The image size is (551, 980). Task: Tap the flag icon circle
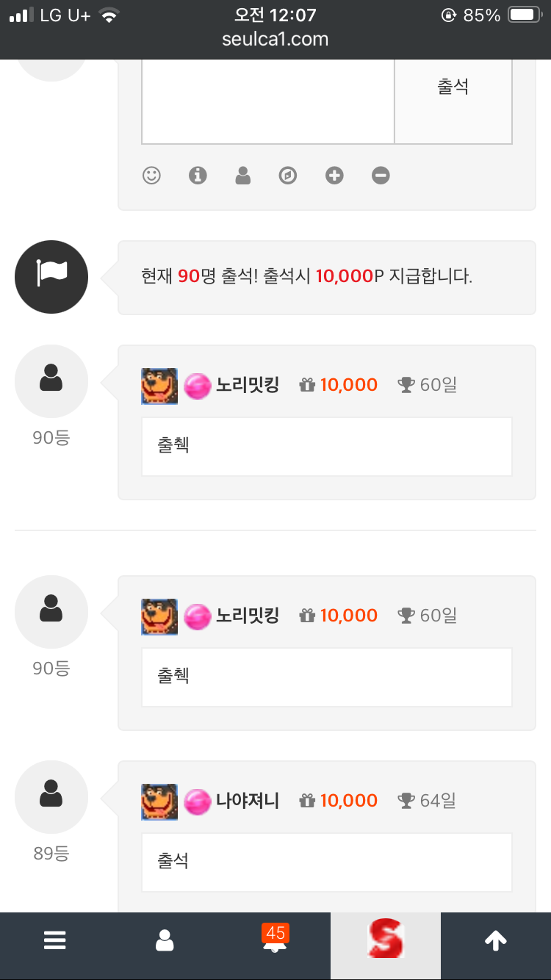pos(51,277)
